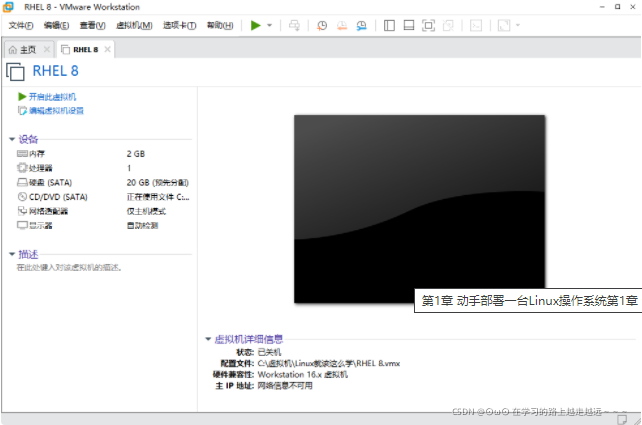Click the 网络信息不可用 IP address text
This screenshot has width=642, height=425.
pyautogui.click(x=285, y=386)
